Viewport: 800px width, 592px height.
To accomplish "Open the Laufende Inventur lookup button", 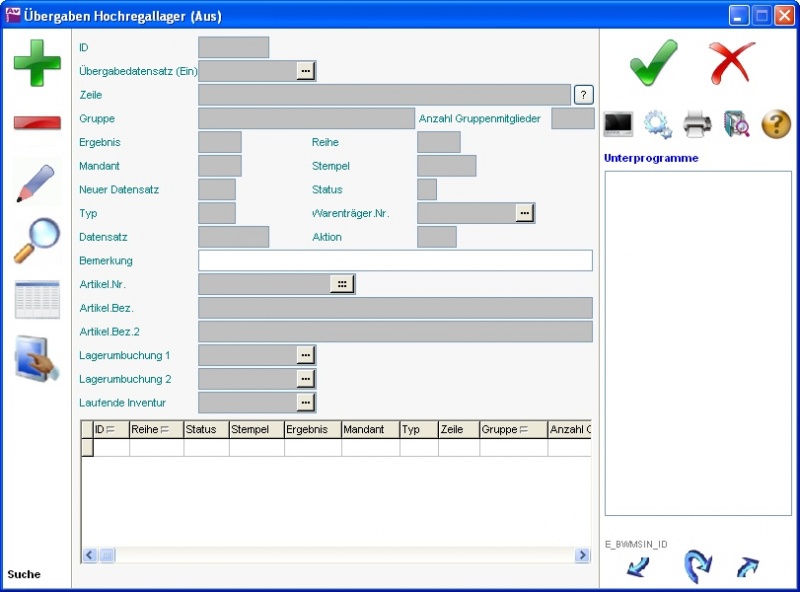I will (306, 403).
